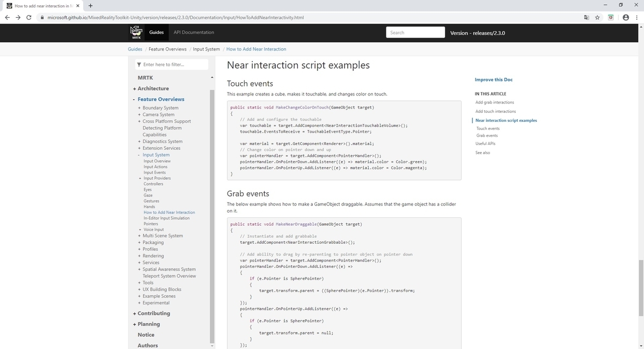Click Improve this Doc link
644x349 pixels.
[493, 79]
